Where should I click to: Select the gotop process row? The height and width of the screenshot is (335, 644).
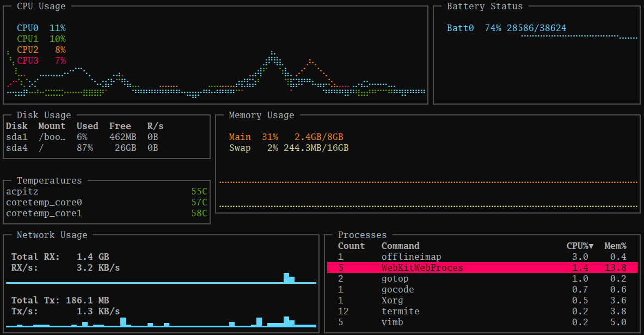coord(482,279)
